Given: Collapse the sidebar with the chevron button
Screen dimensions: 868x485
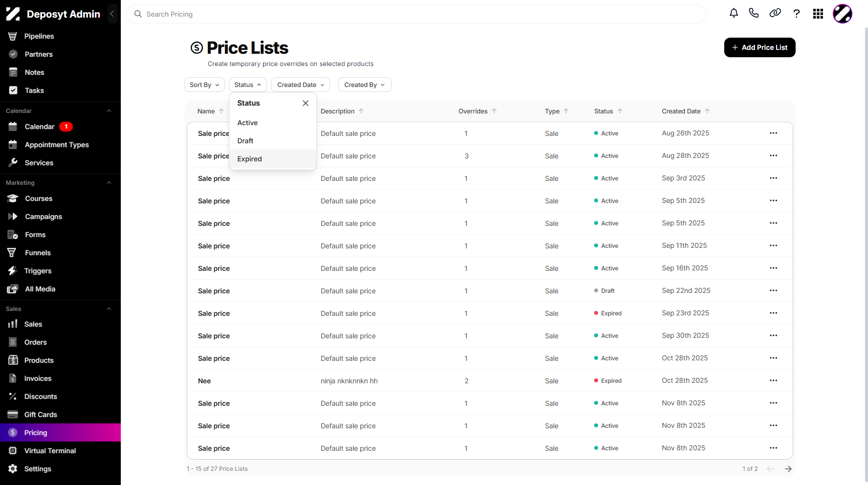Looking at the screenshot, I should pos(112,14).
